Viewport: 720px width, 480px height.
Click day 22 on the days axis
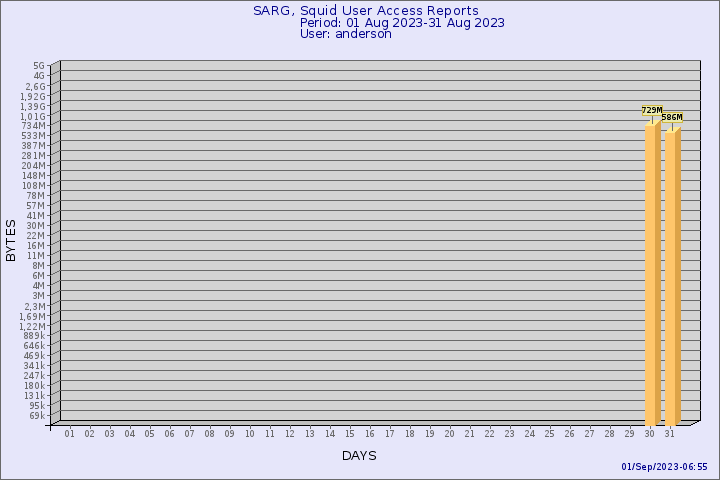click(x=489, y=434)
